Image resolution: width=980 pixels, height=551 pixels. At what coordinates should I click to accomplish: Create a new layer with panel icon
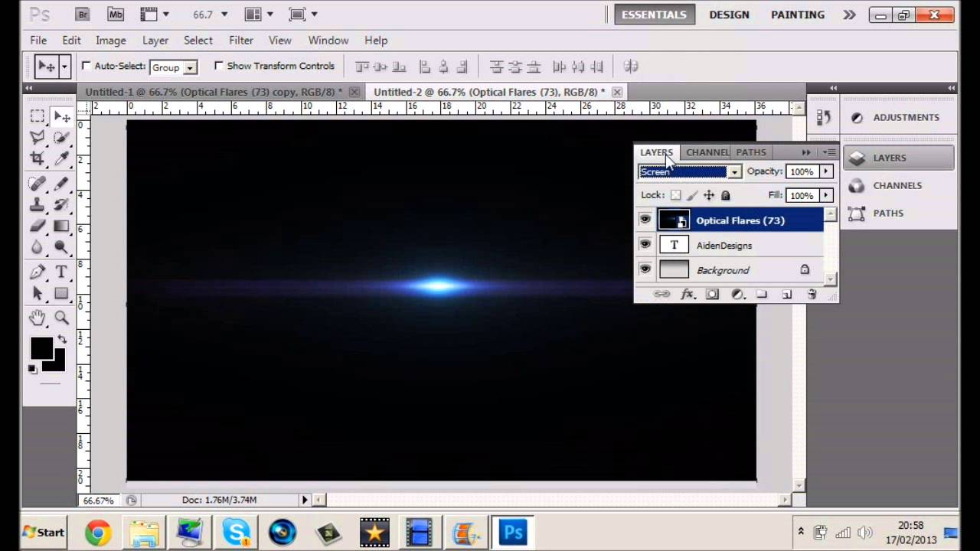(x=786, y=294)
